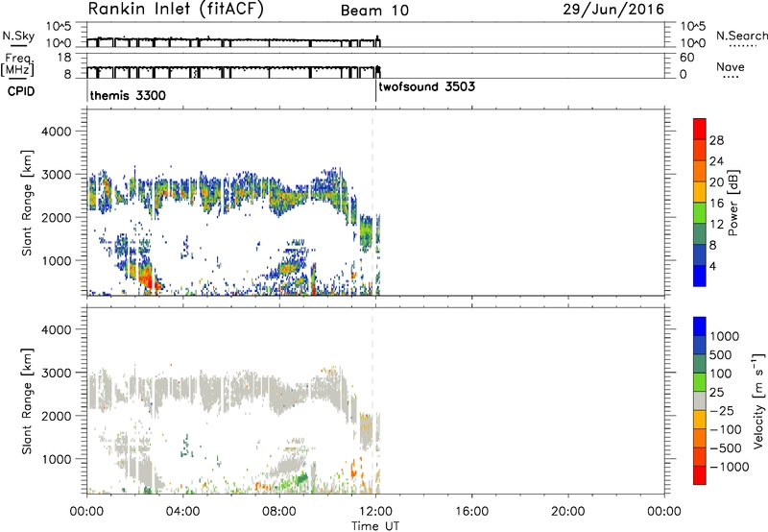Click the '2000' tick of the velocity panel
This screenshot has width=768, height=532.
pos(56,416)
